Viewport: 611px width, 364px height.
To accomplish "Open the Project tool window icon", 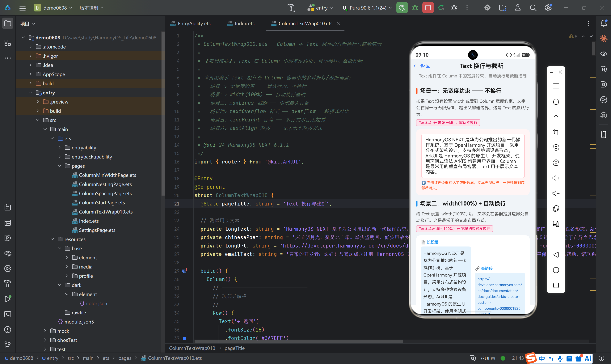I will [8, 23].
